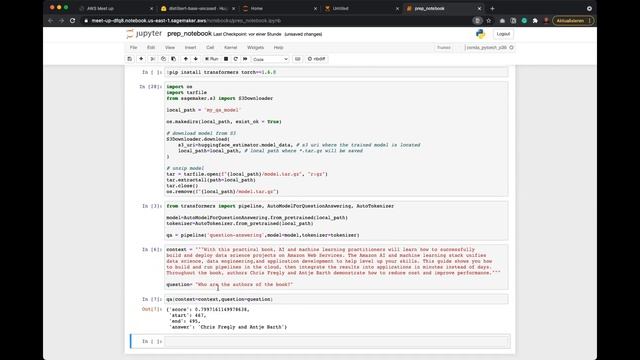Move selected cell up arrow icon
This screenshot has width=640, height=360.
tap(186, 59)
